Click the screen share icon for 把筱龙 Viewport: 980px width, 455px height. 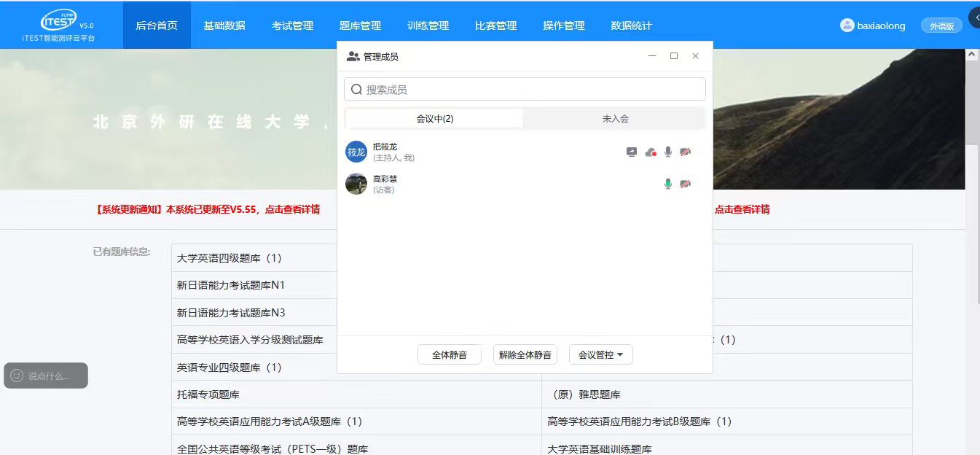(632, 152)
